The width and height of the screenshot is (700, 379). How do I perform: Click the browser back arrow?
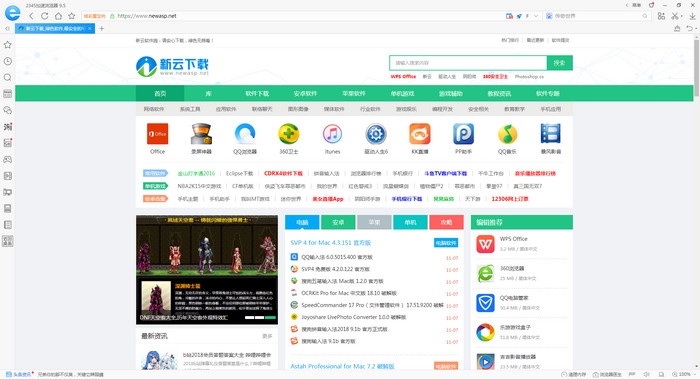31,16
